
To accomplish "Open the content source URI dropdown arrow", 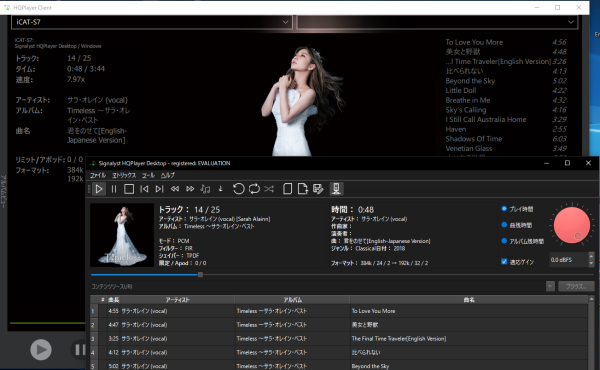I will 550,286.
